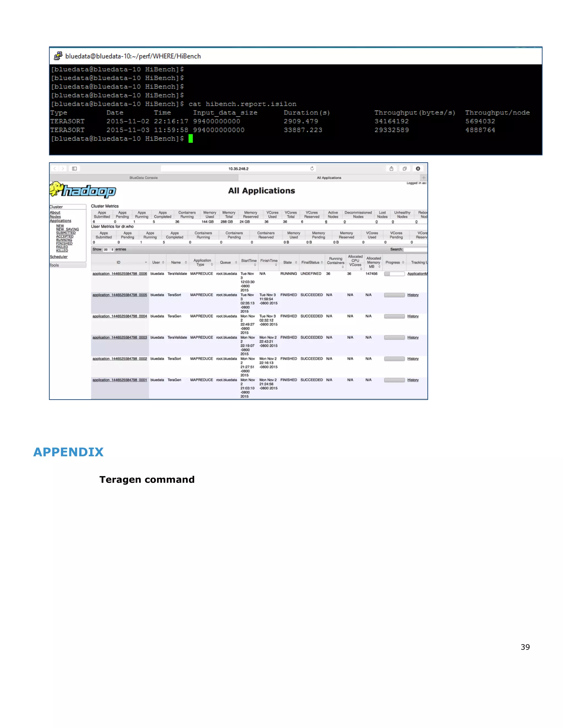
Task: Reload the page with the refresh icon
Action: coord(312,168)
